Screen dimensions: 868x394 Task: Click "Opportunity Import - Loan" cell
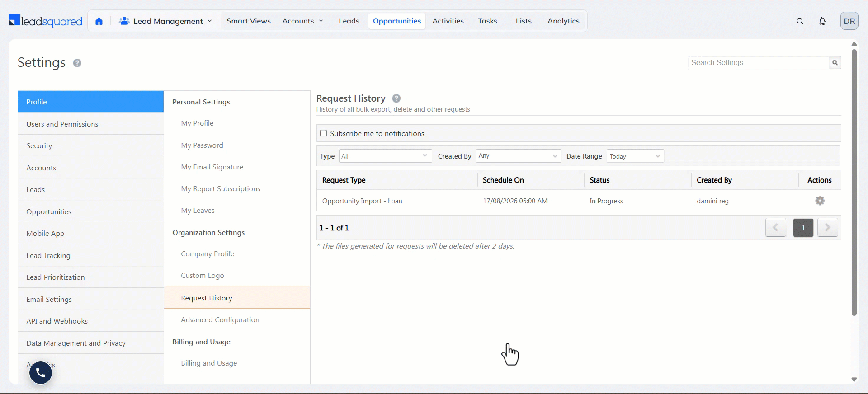click(362, 201)
